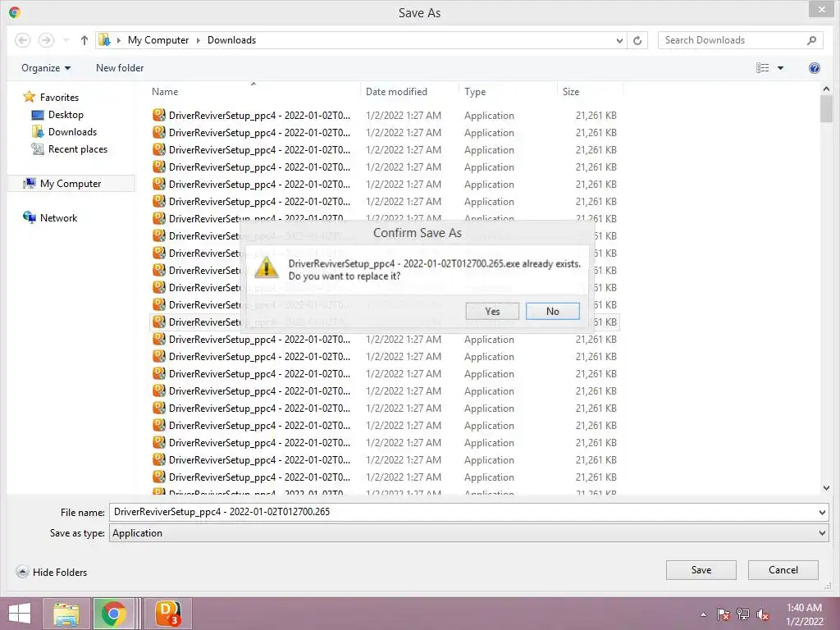Close the Save As dialog window
This screenshot has width=840, height=630.
pyautogui.click(x=821, y=9)
